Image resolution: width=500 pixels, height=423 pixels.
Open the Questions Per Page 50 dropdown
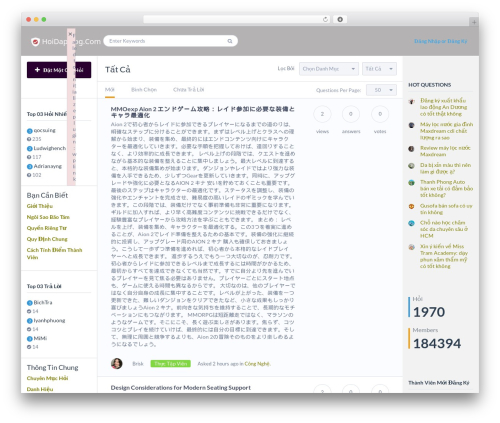[x=381, y=90]
